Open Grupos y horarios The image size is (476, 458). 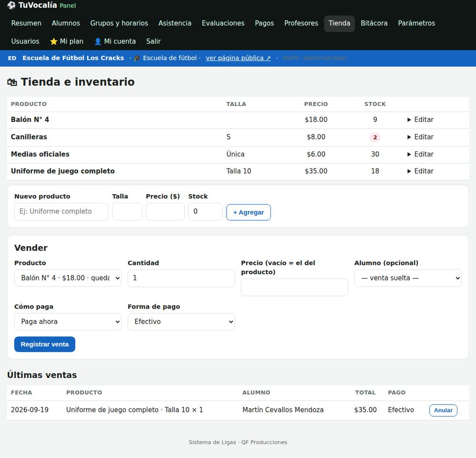pyautogui.click(x=119, y=23)
